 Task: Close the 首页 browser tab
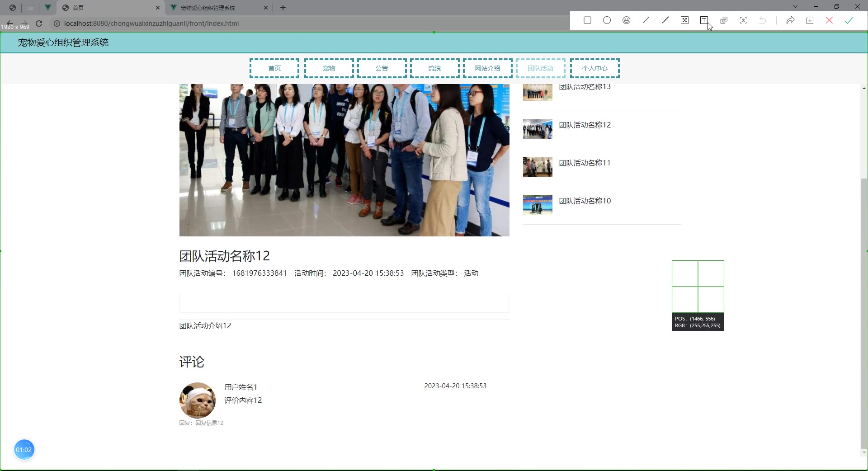click(x=158, y=8)
